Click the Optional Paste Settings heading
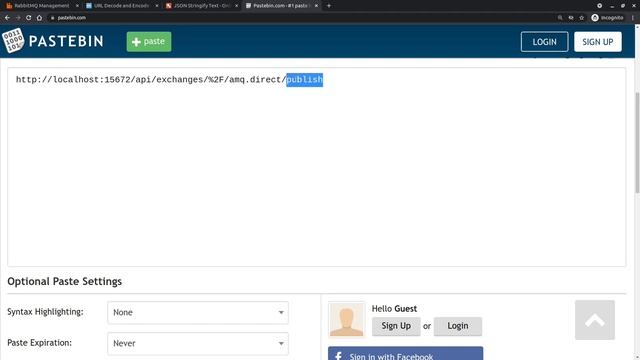The image size is (640, 360). (x=64, y=281)
